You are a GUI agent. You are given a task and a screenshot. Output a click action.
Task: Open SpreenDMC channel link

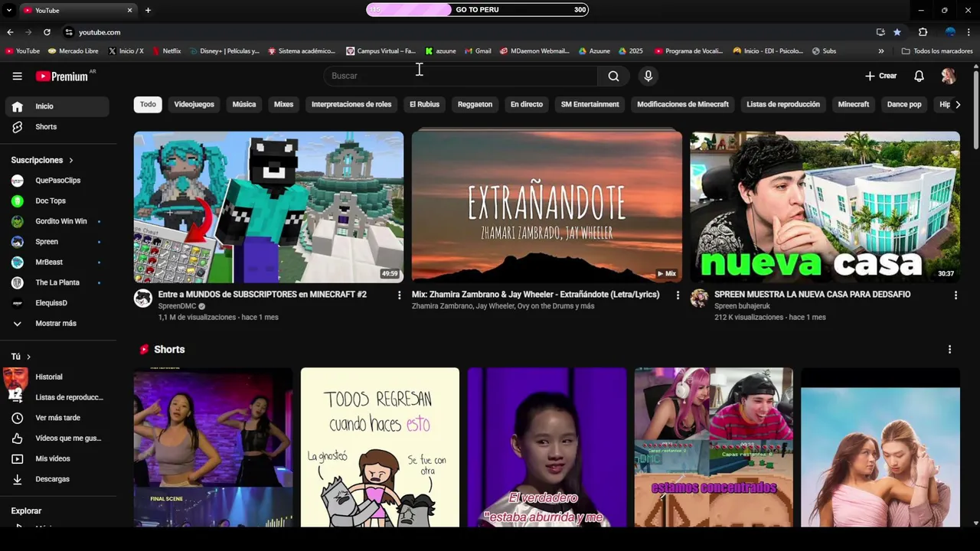177,306
